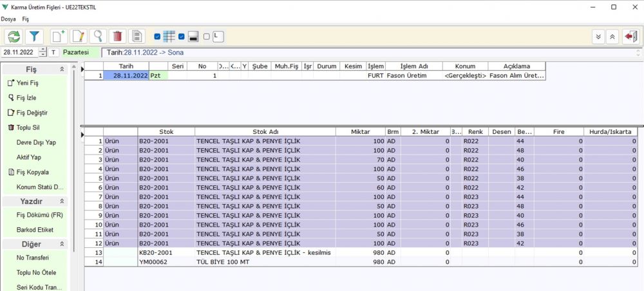Click the green refresh icon in toolbar
The width and height of the screenshot is (644, 291).
click(14, 37)
